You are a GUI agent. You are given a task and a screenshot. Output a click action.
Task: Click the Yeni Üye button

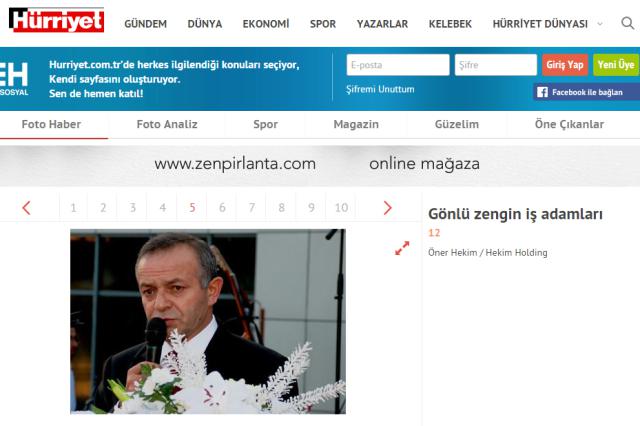(616, 65)
